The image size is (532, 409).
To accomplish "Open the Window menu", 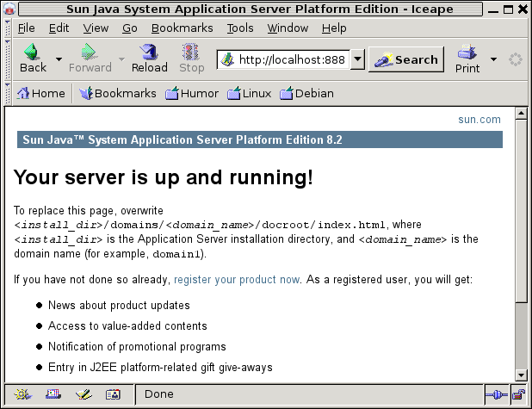I will coord(288,28).
